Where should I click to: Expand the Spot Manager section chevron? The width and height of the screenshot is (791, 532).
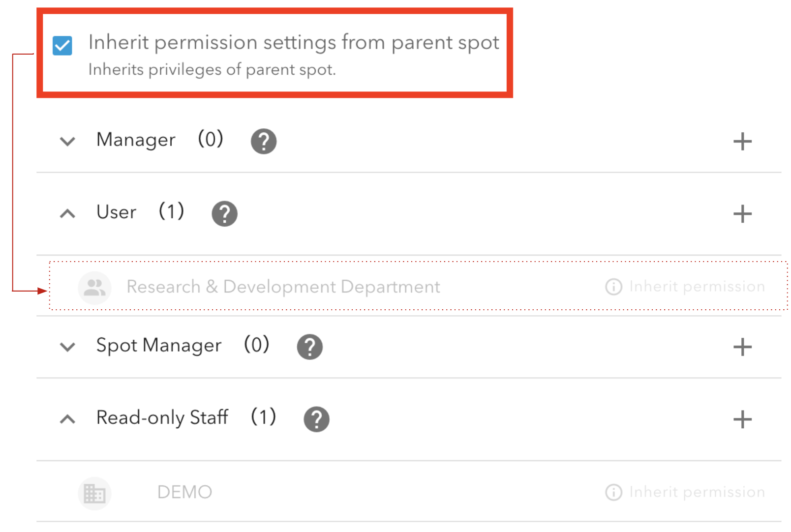coord(67,347)
